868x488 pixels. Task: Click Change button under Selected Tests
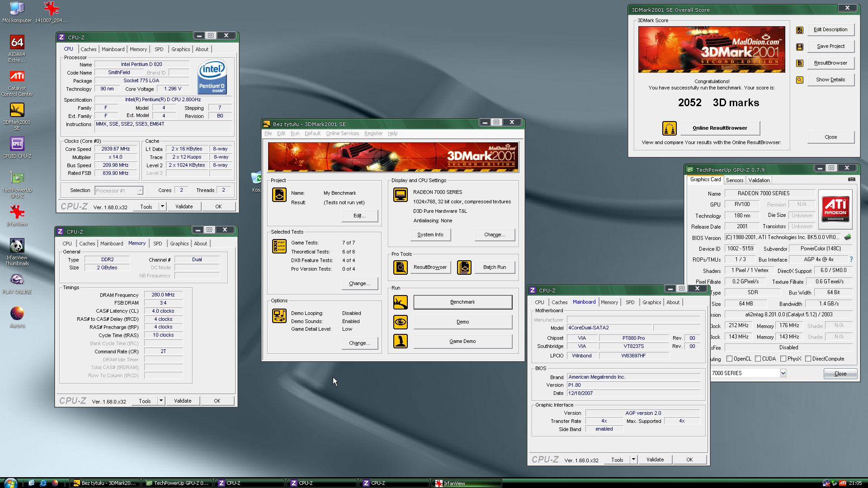(x=359, y=284)
